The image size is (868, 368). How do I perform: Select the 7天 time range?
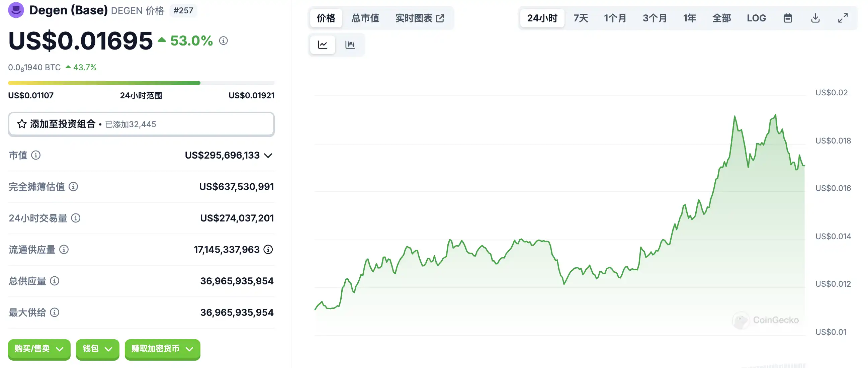[x=581, y=18]
